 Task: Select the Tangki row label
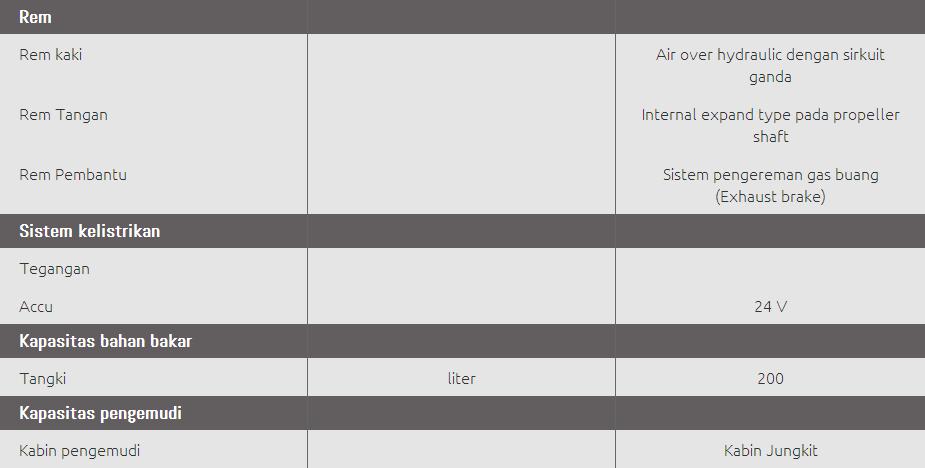pos(42,379)
